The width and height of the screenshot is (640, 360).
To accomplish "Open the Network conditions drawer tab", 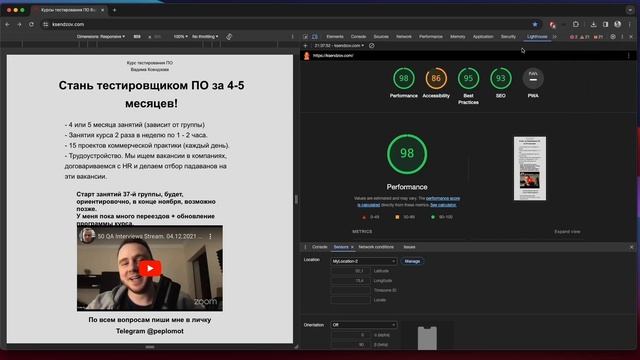I will pyautogui.click(x=376, y=247).
